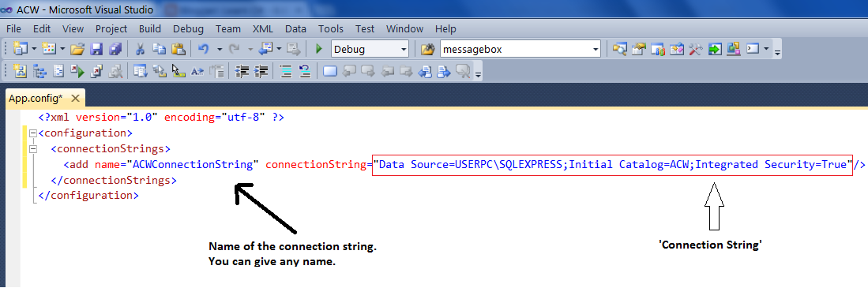Open the Build menu

[x=150, y=28]
